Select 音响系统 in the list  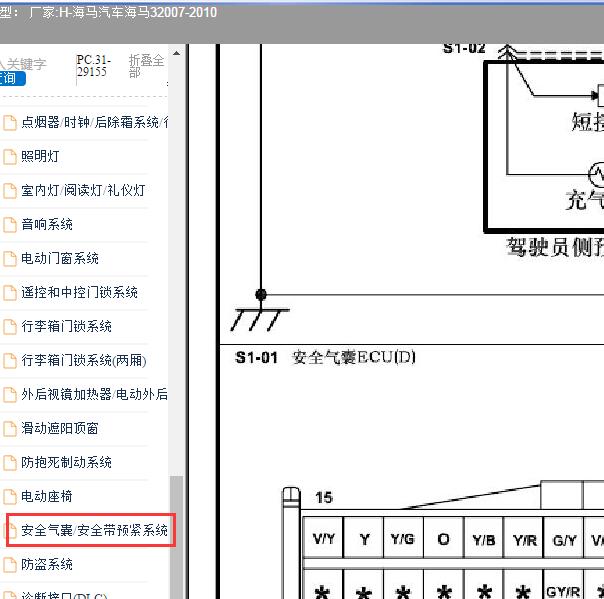[x=47, y=224]
